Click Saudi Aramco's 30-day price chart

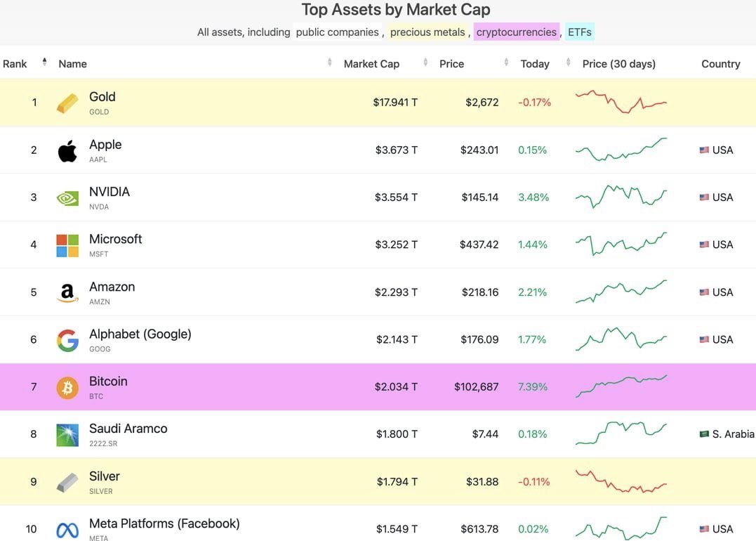point(621,434)
